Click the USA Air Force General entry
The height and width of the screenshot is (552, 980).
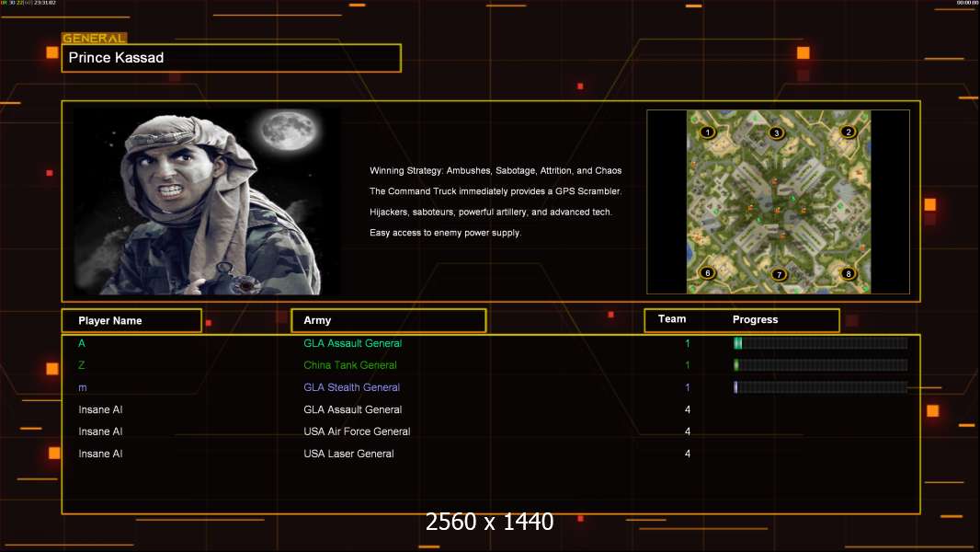pos(357,431)
